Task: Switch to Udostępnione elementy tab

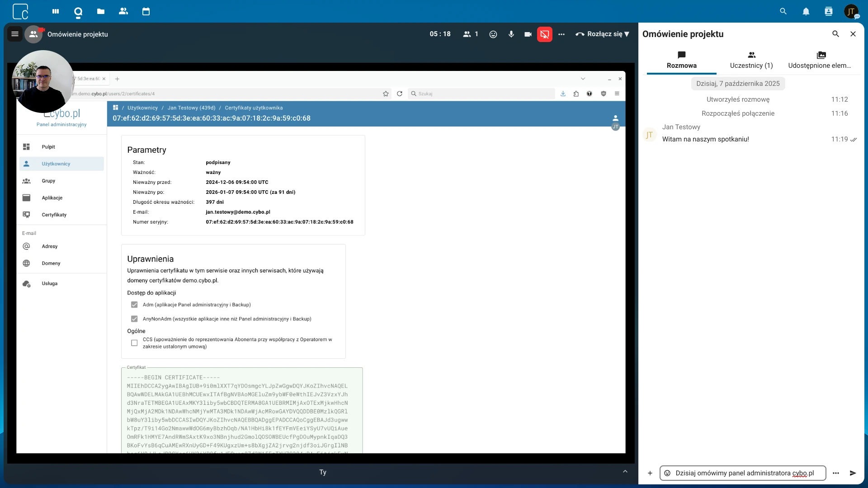Action: click(820, 60)
